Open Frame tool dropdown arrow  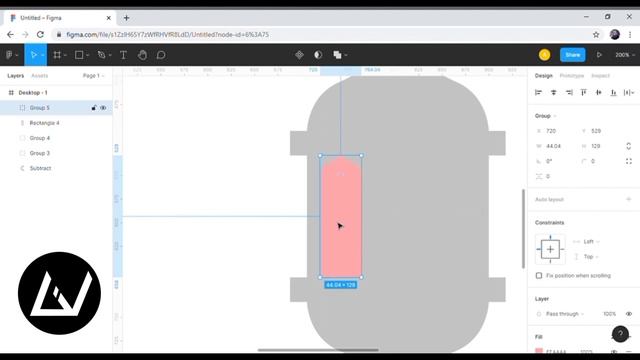pyautogui.click(x=65, y=55)
